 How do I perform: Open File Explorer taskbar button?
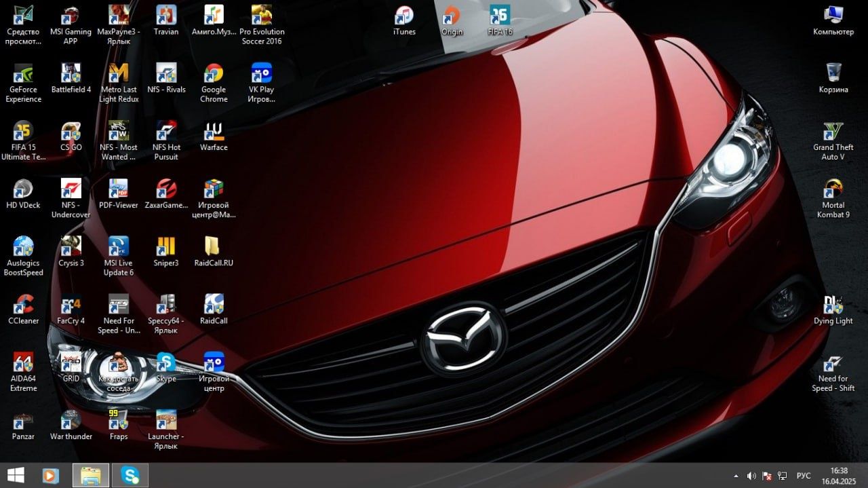(90, 475)
